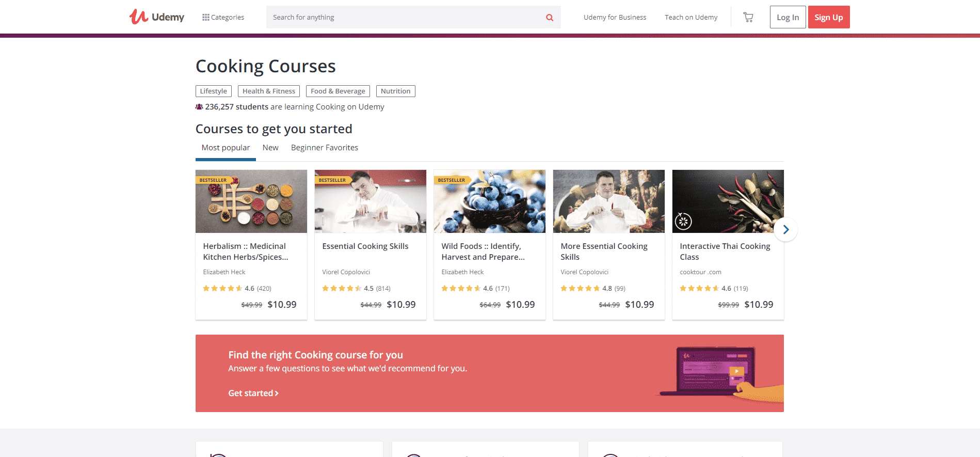Click the Udemy logo

tap(157, 17)
